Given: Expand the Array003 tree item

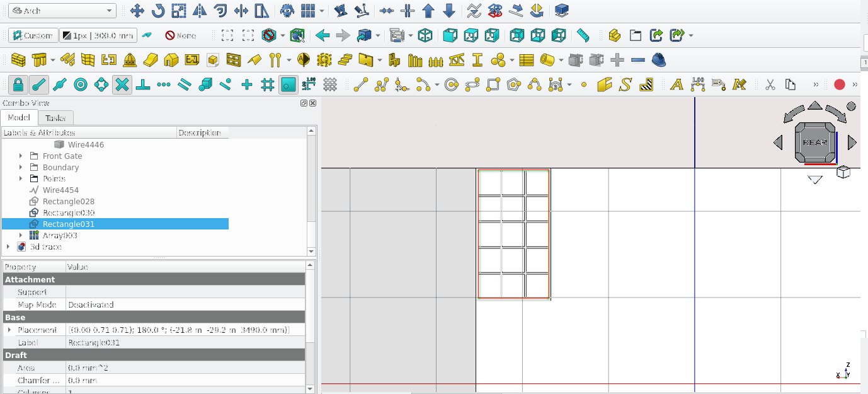Looking at the screenshot, I should pyautogui.click(x=21, y=236).
